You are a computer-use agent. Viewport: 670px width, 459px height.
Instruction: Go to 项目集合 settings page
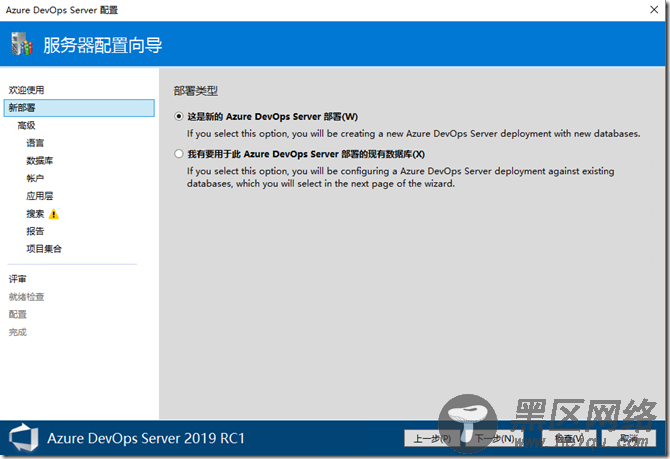point(44,249)
